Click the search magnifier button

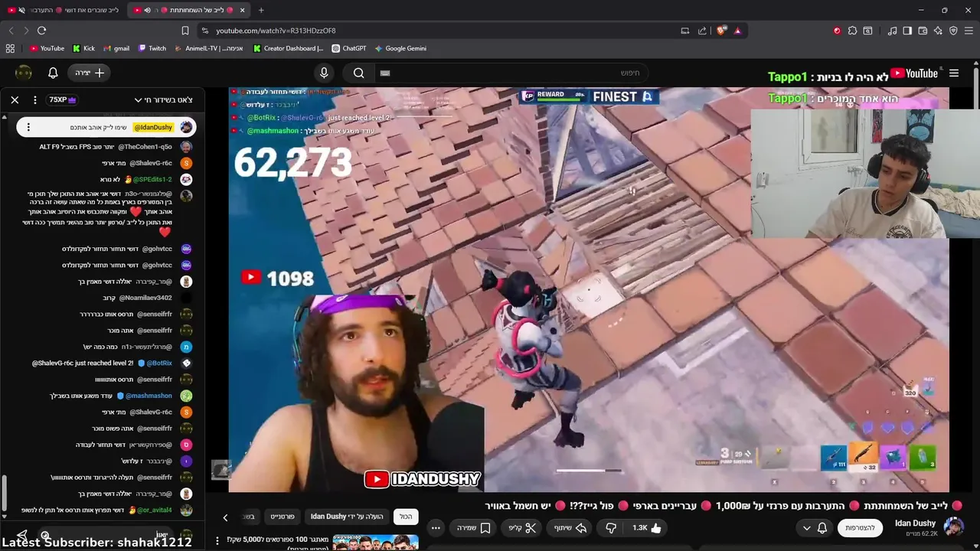click(x=359, y=73)
